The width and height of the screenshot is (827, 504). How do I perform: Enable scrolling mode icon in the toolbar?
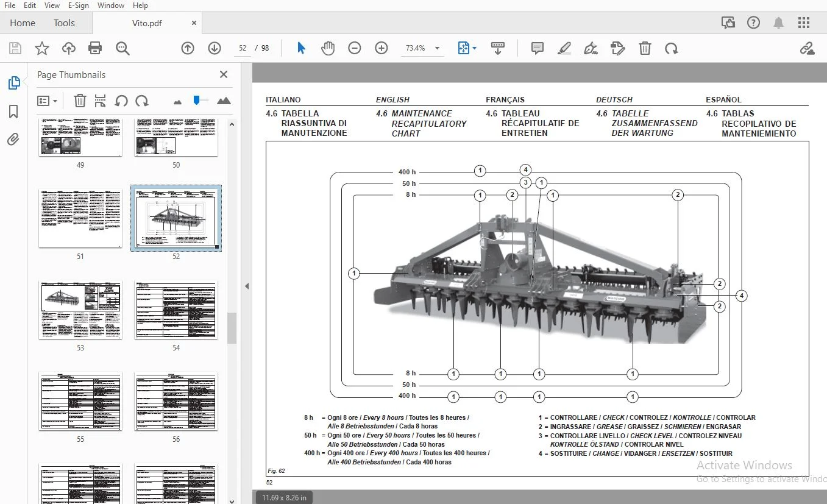(497, 48)
